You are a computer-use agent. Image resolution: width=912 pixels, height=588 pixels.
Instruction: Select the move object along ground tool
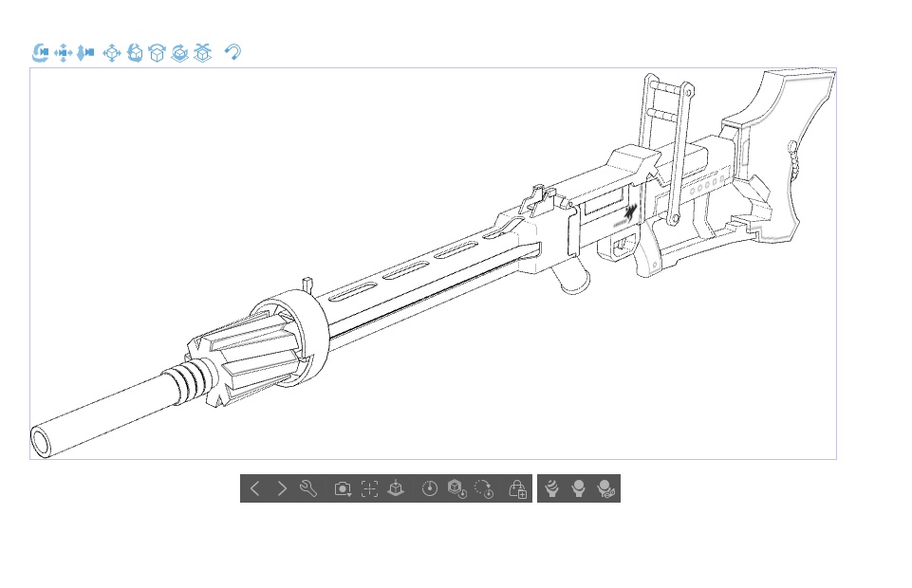[202, 53]
